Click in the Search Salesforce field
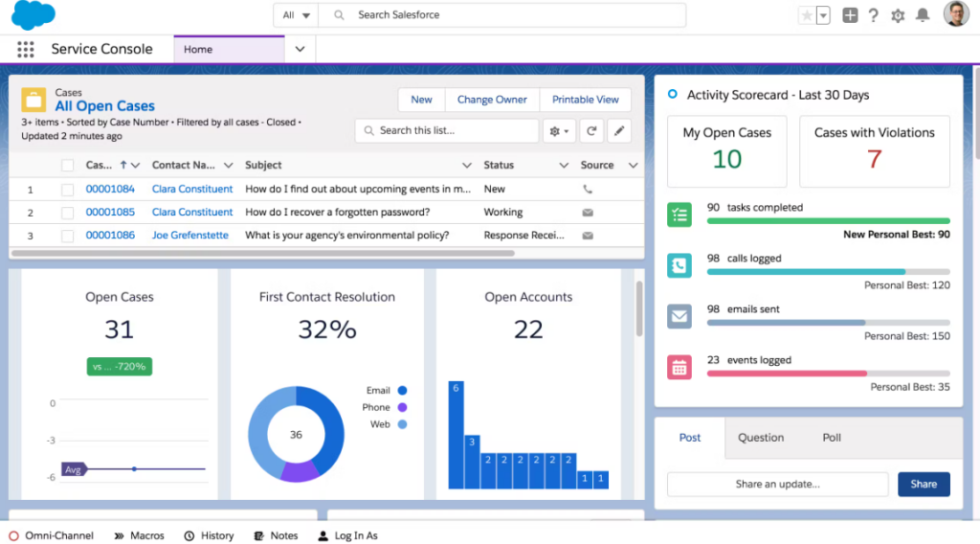Image resolution: width=980 pixels, height=544 pixels. pyautogui.click(x=501, y=15)
